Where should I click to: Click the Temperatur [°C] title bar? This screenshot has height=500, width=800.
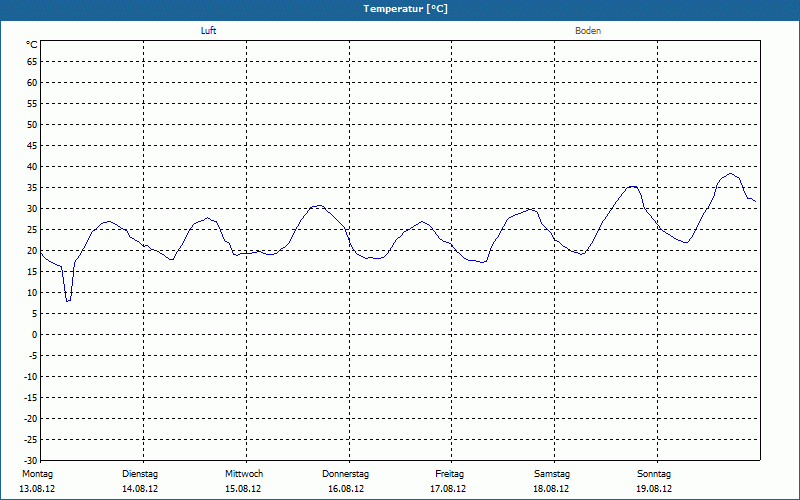[400, 9]
